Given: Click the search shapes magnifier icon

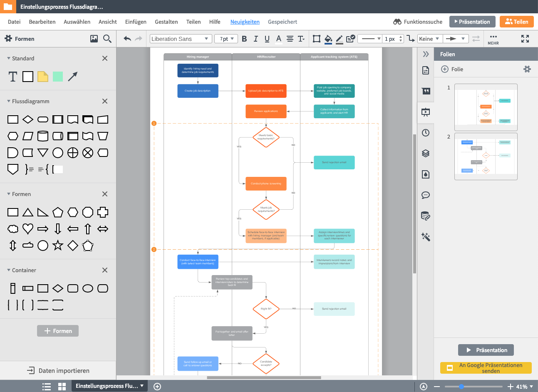Looking at the screenshot, I should 107,39.
